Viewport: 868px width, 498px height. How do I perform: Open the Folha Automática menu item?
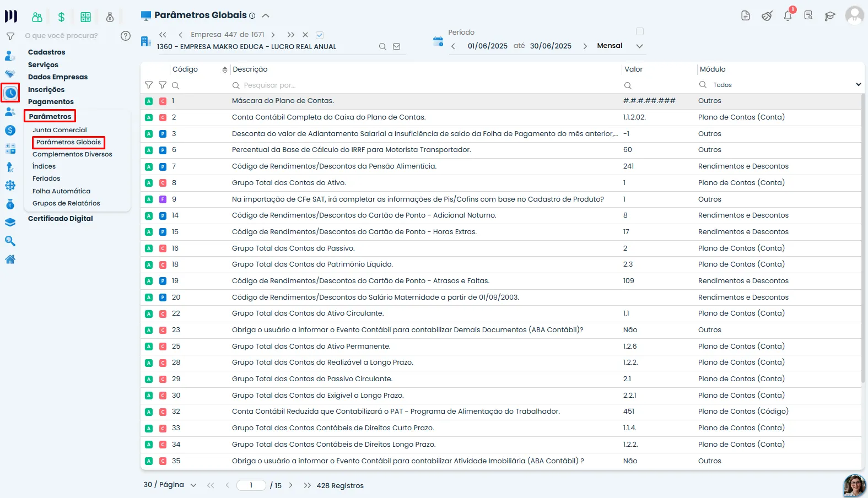[x=61, y=191]
